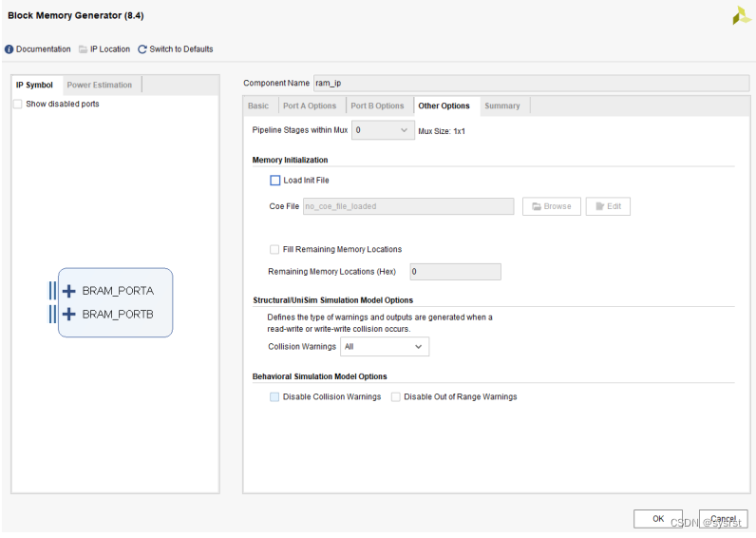Image resolution: width=756 pixels, height=538 pixels.
Task: Expand BRAM_PORTB with the plus icon
Action: click(x=68, y=314)
